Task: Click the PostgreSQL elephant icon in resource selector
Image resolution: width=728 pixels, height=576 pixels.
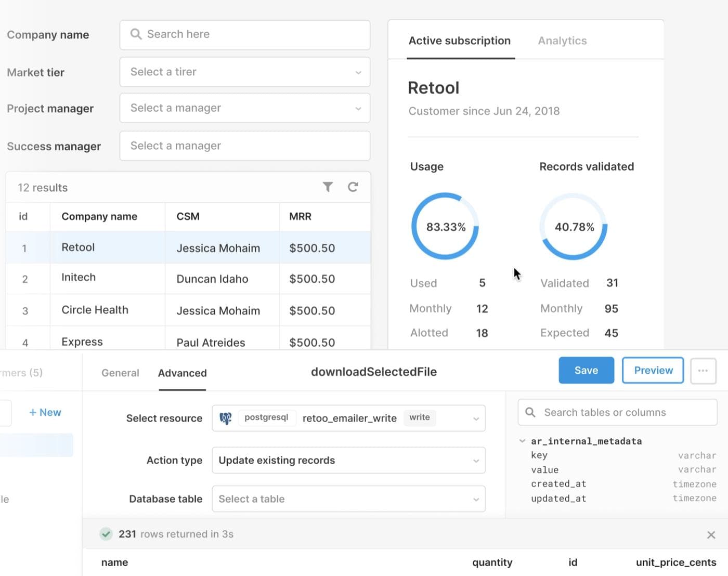Action: coord(226,418)
